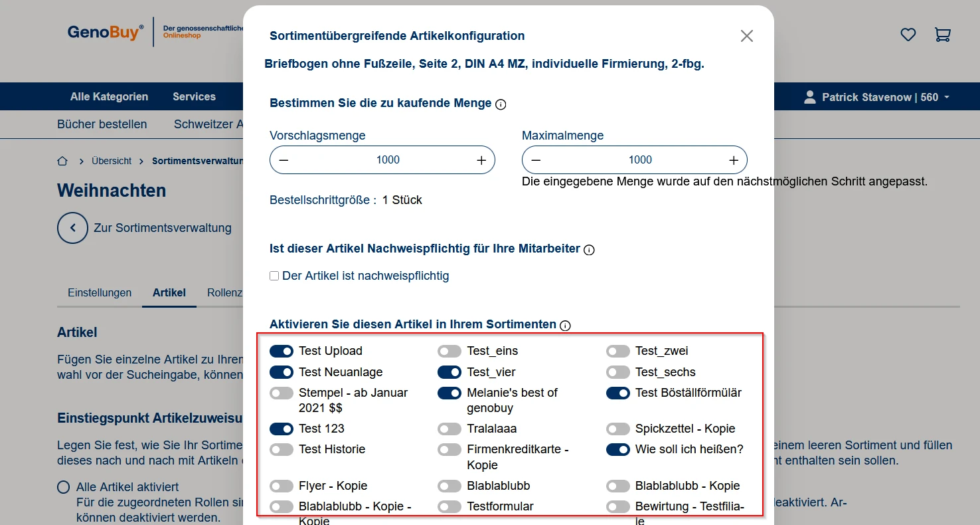Image resolution: width=980 pixels, height=525 pixels.
Task: Enable the Test_eins toggle
Action: (449, 351)
